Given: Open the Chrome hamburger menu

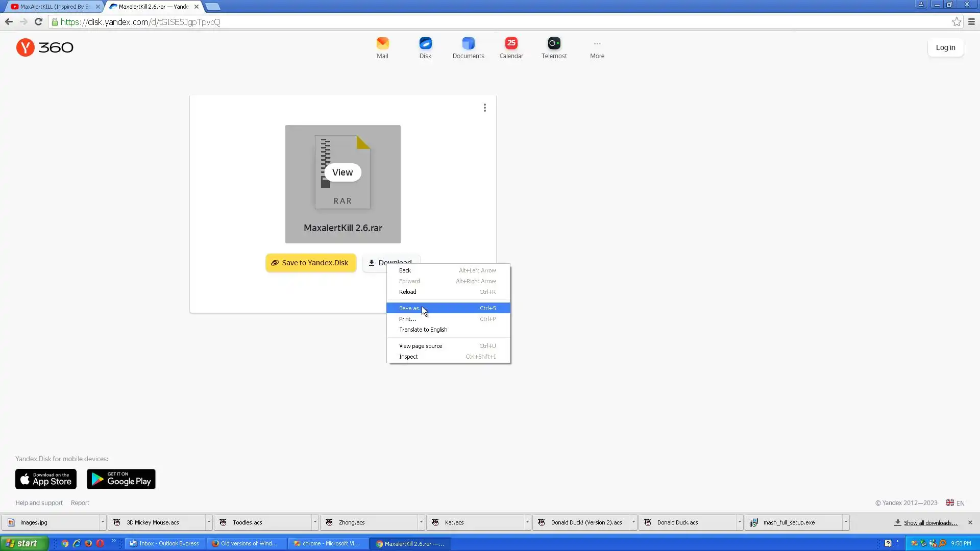Looking at the screenshot, I should pos(971,22).
